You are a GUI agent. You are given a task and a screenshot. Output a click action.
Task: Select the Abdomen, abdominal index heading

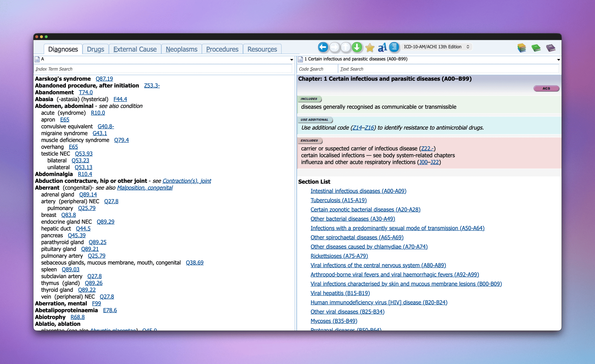coord(64,106)
